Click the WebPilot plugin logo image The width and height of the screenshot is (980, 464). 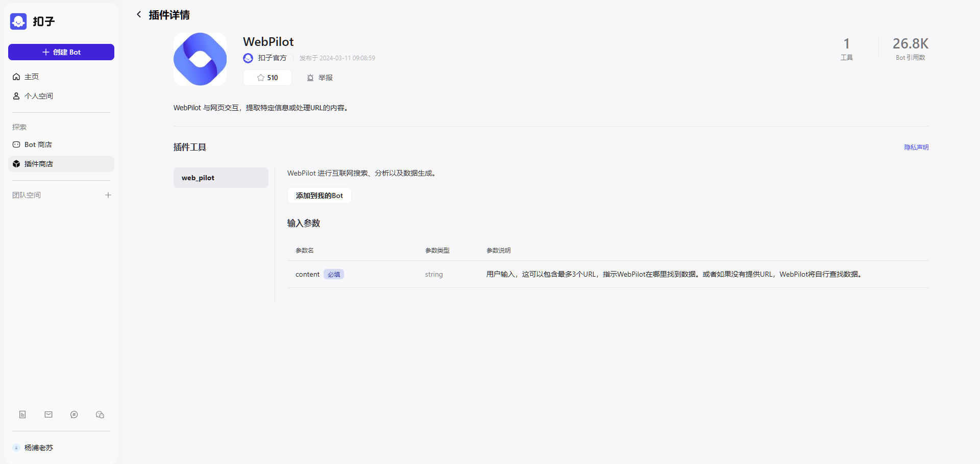click(x=200, y=59)
